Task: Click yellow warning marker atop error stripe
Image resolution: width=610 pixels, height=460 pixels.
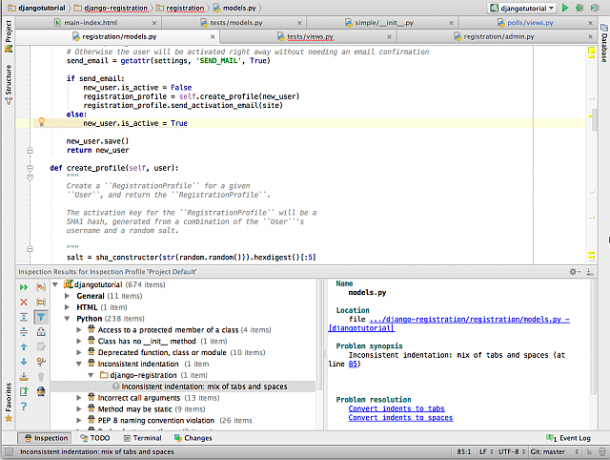Action: 591,51
